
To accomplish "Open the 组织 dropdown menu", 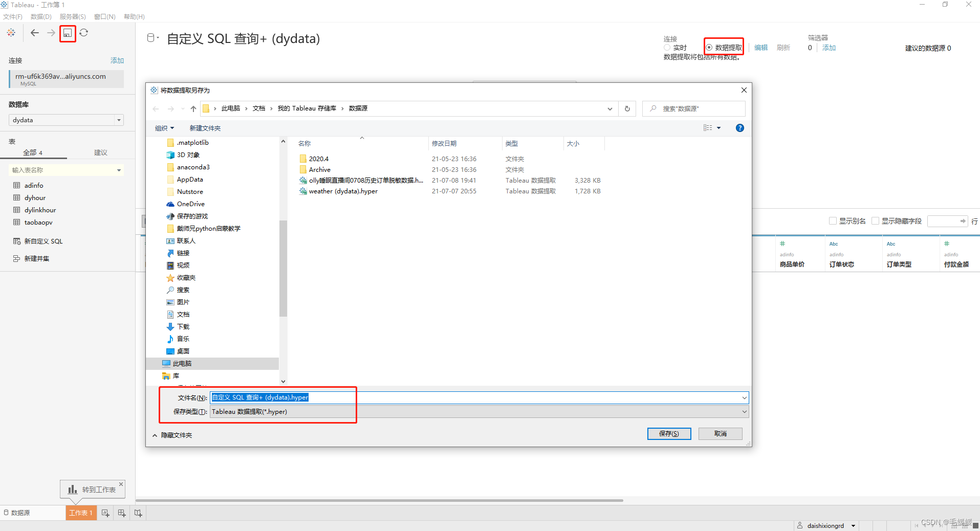I will (x=164, y=128).
